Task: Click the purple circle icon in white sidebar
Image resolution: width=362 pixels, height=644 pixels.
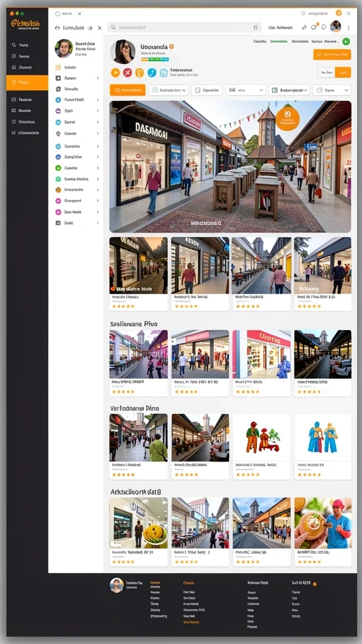Action: point(58,111)
